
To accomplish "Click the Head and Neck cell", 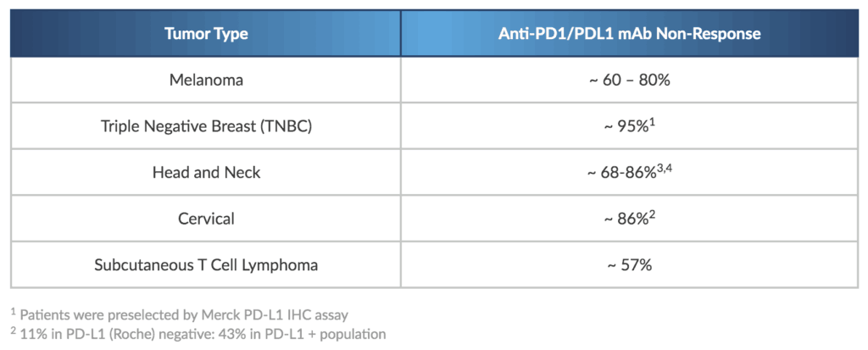I will 206,173.
